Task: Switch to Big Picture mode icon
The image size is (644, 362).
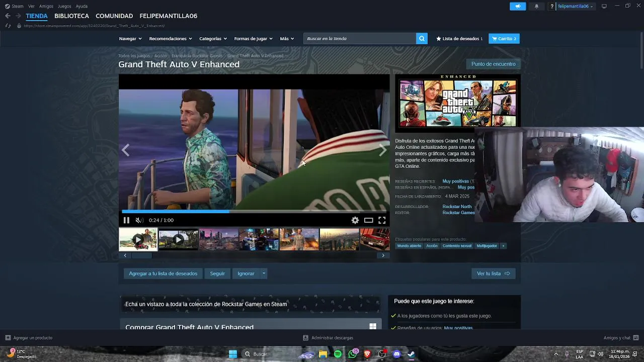Action: point(604,6)
